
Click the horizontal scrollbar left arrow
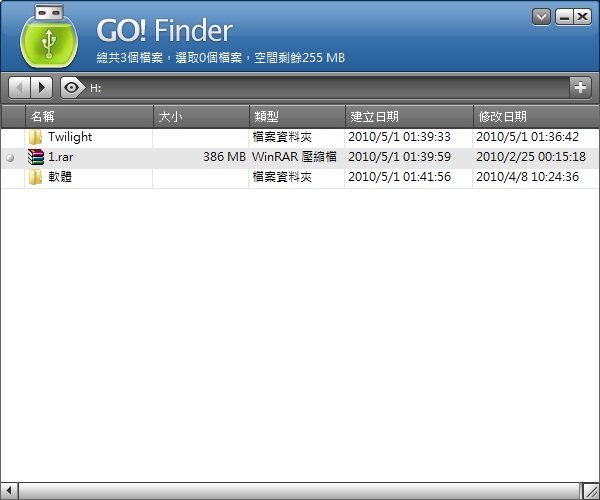tap(9, 491)
